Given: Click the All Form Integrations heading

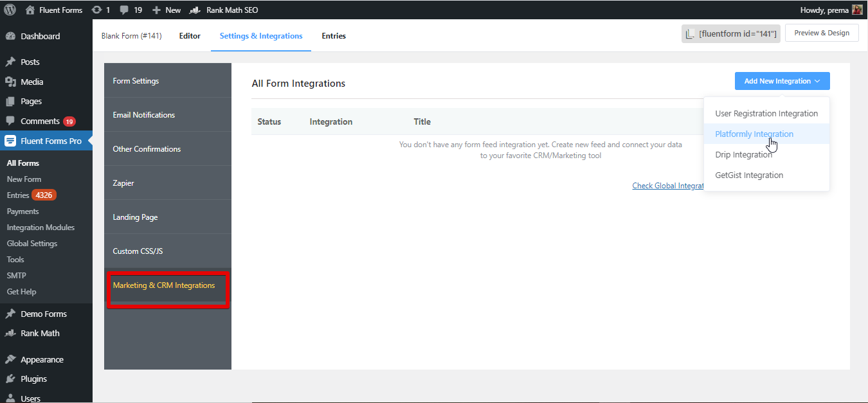Looking at the screenshot, I should 298,84.
